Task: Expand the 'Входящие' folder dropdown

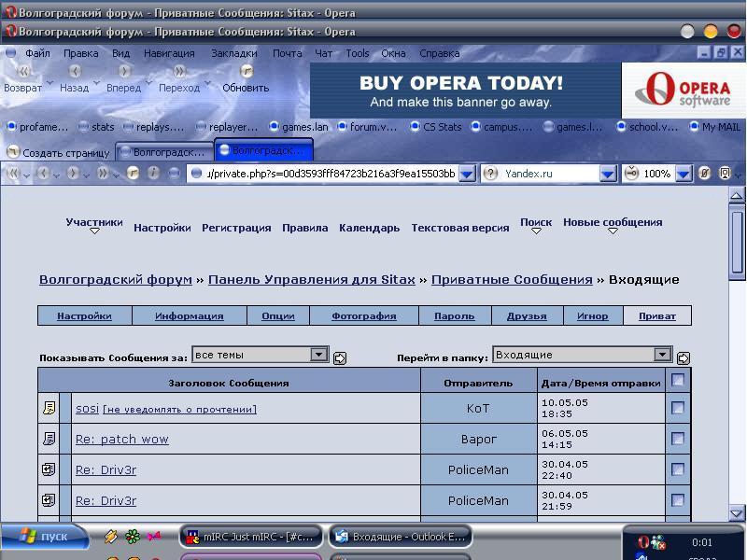Action: tap(662, 355)
